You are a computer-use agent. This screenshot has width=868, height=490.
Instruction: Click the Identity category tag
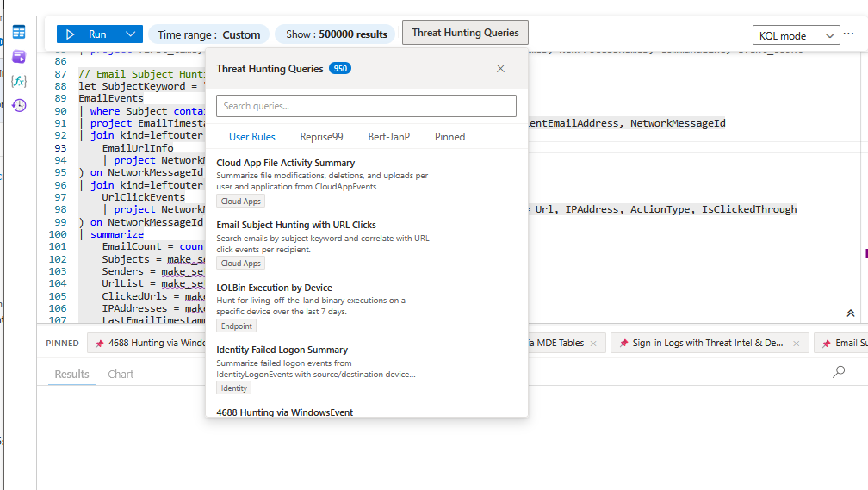(x=233, y=388)
